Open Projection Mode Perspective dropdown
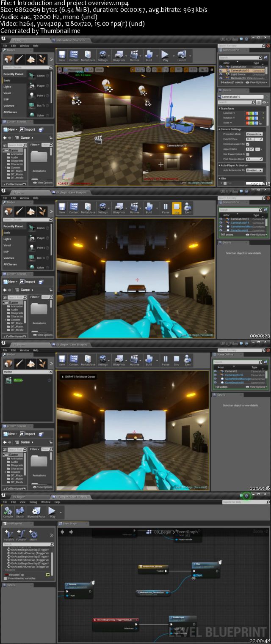 [254, 134]
